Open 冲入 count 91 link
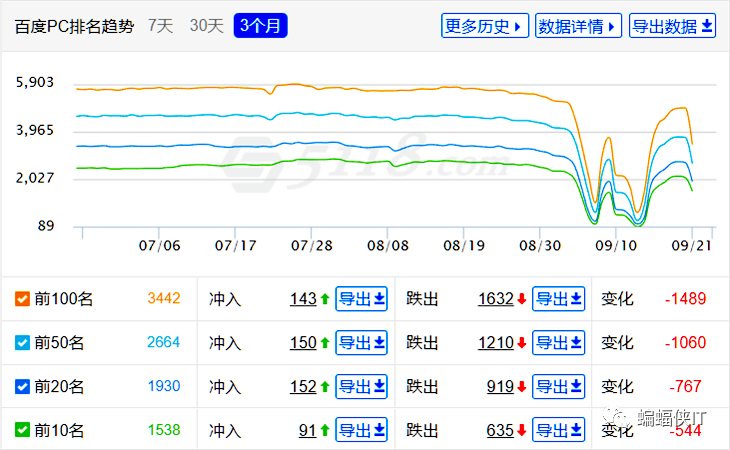Screen dimensions: 730x450 click(x=307, y=430)
